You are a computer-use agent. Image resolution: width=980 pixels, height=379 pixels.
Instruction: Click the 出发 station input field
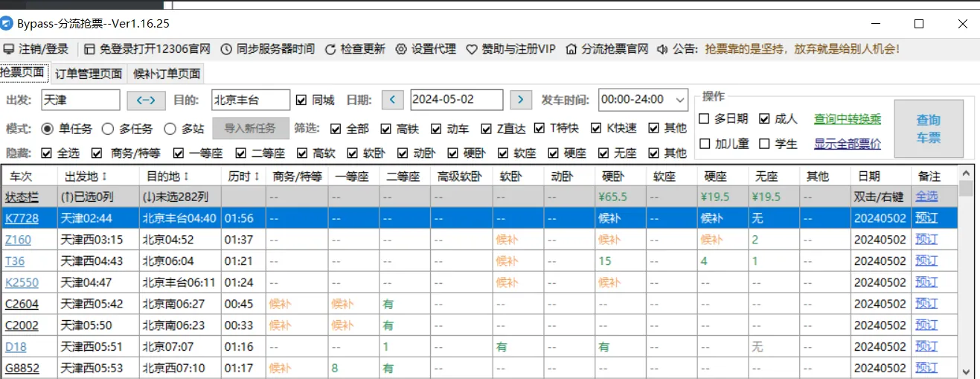coord(80,100)
